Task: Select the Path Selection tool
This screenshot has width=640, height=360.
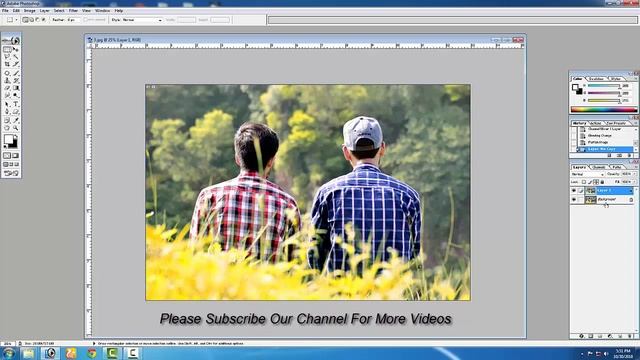Action: 7,104
